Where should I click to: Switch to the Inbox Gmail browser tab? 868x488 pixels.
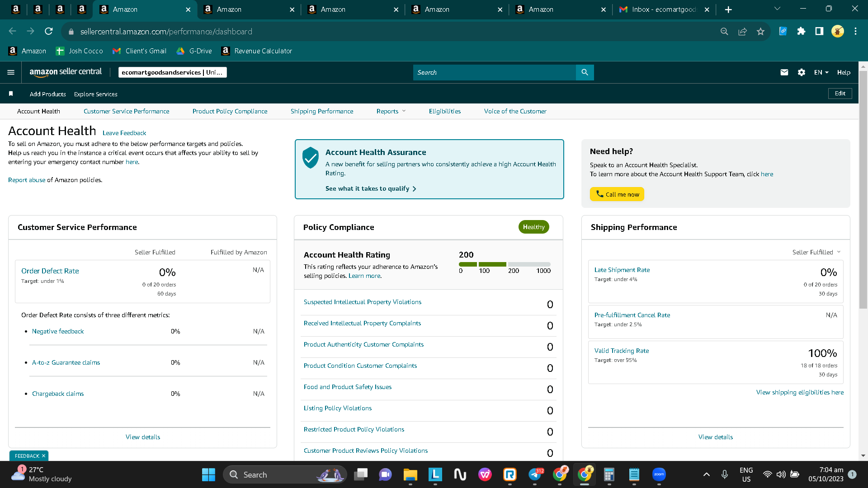(664, 9)
